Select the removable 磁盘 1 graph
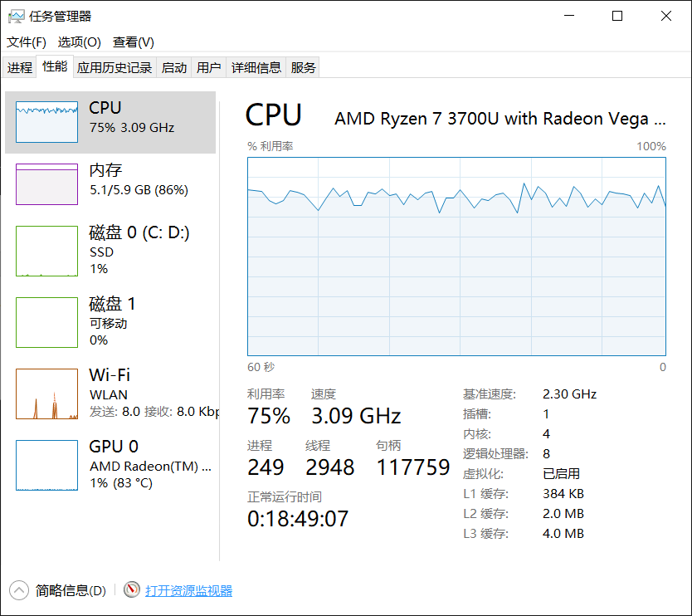 pos(46,322)
